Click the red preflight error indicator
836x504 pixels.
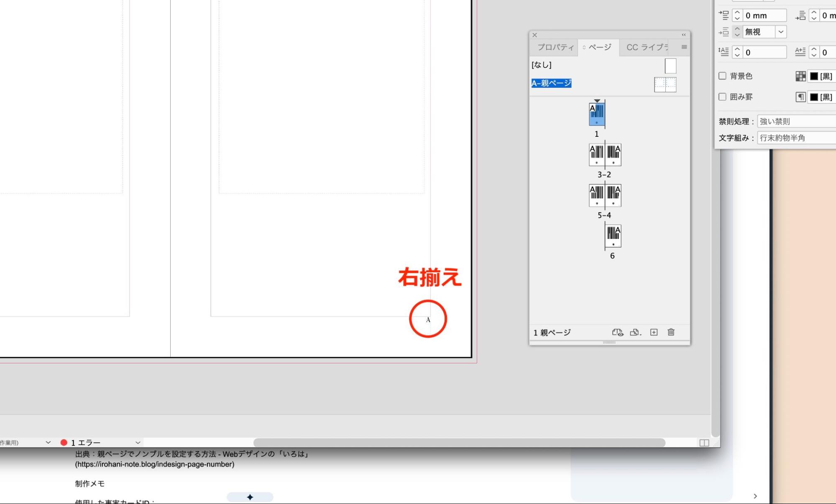point(64,443)
